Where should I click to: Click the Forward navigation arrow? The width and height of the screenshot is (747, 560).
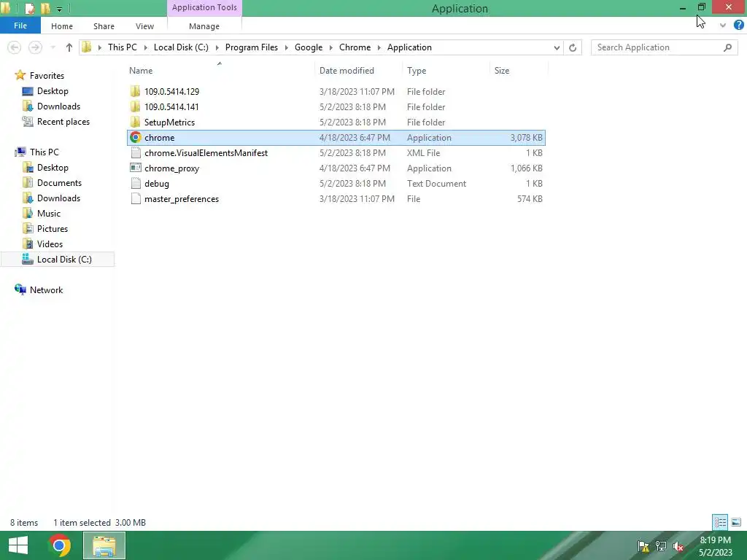click(x=35, y=47)
